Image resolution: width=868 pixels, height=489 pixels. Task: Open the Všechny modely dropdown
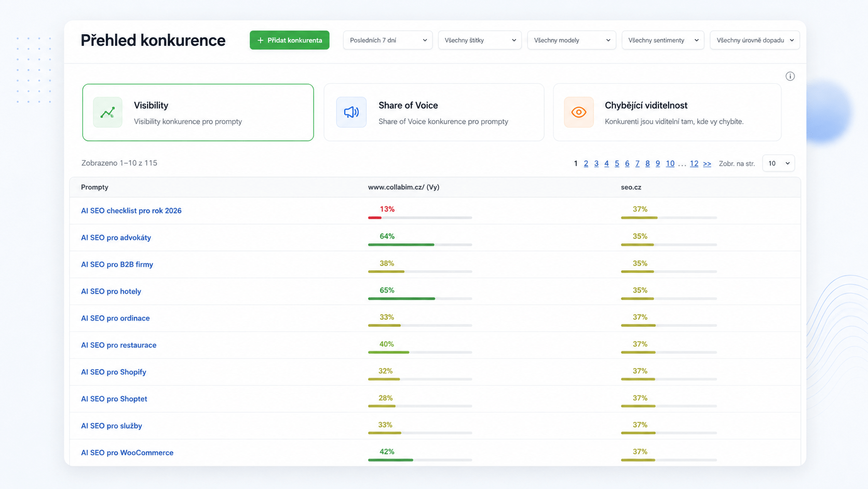(572, 40)
